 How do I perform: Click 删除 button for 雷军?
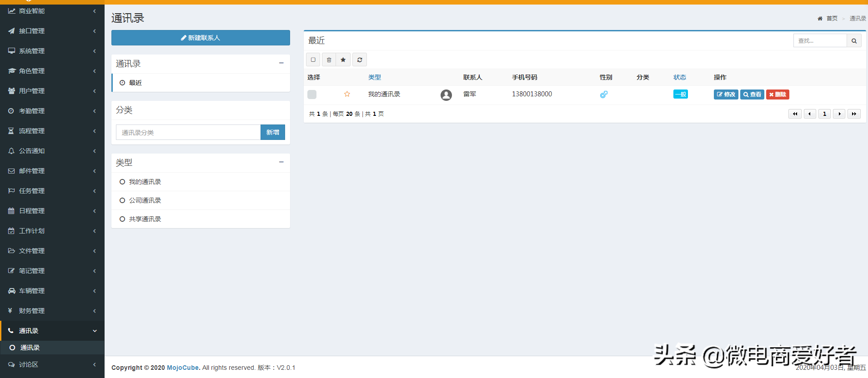(778, 94)
